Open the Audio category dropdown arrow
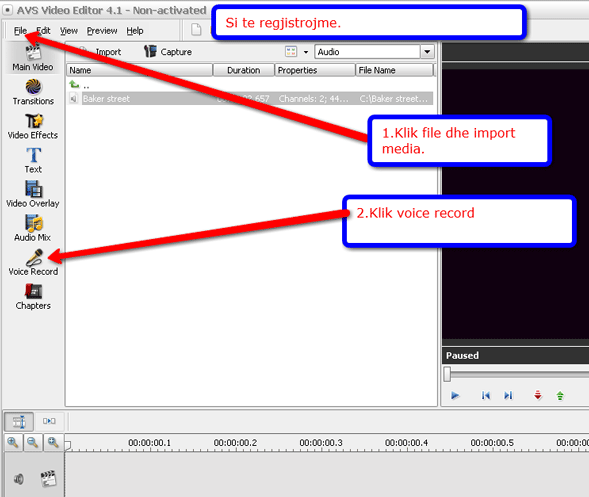589x497 pixels. pyautogui.click(x=427, y=51)
